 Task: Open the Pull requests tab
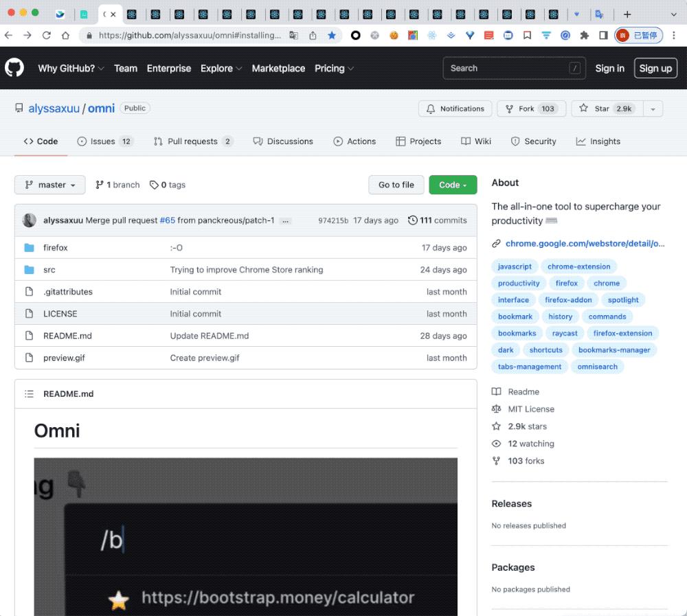click(x=193, y=141)
